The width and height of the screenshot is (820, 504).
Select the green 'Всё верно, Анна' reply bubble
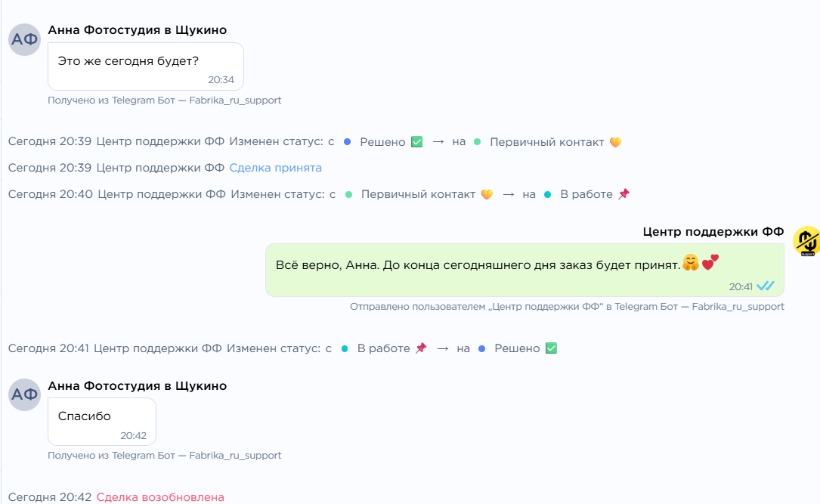(x=524, y=270)
